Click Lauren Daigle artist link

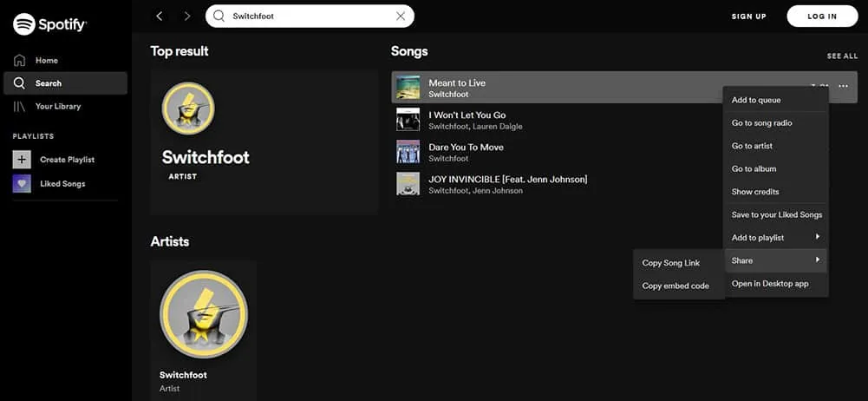[x=498, y=126]
